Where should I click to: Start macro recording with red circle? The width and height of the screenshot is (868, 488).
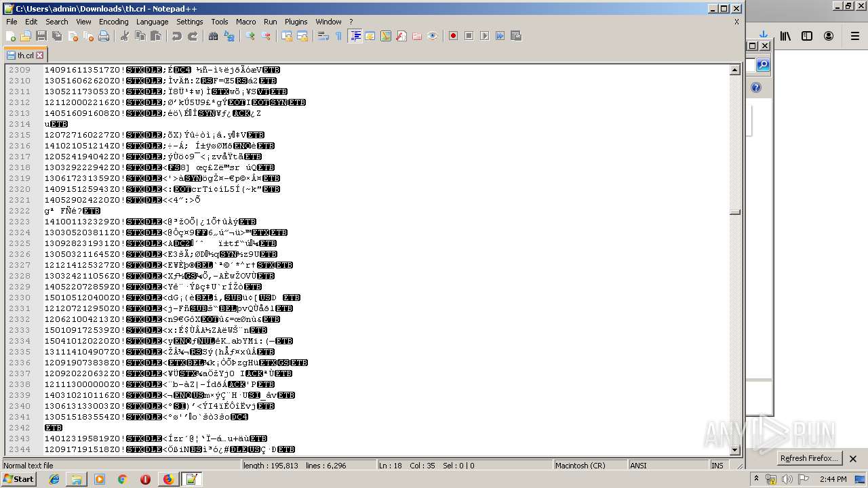click(x=453, y=36)
